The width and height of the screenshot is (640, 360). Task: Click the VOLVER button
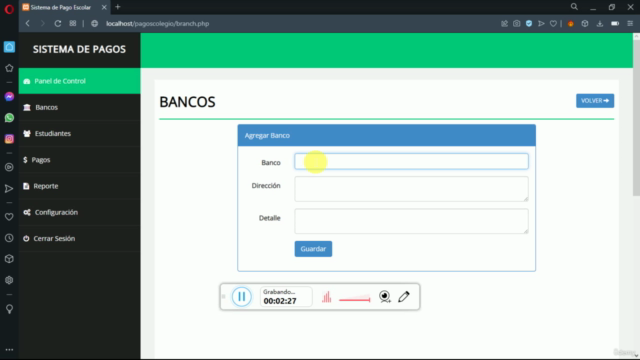tap(595, 101)
